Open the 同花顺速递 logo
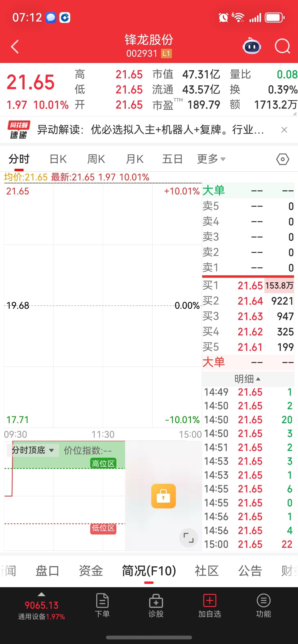The image size is (298, 644). click(x=18, y=130)
